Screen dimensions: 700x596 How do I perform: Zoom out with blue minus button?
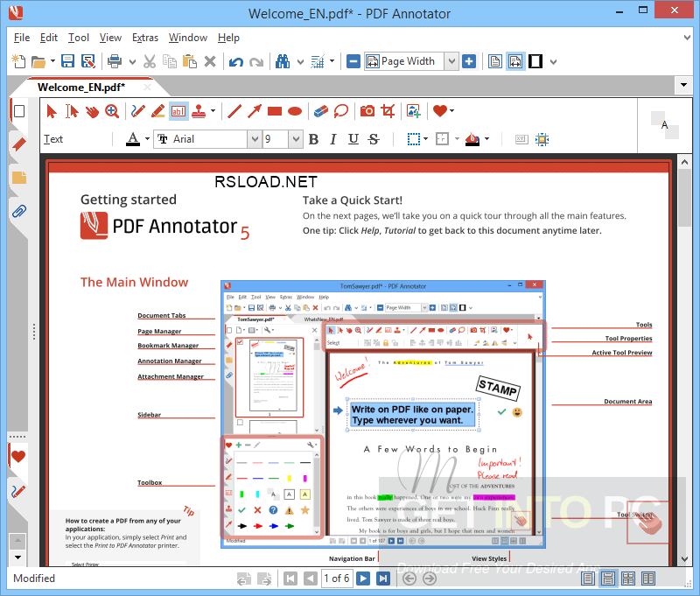pyautogui.click(x=353, y=61)
